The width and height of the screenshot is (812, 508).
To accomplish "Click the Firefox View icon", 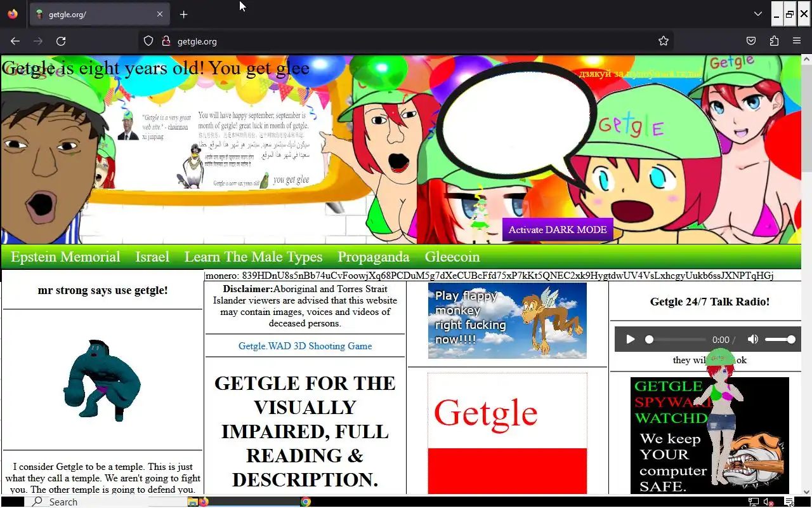I will tap(13, 14).
